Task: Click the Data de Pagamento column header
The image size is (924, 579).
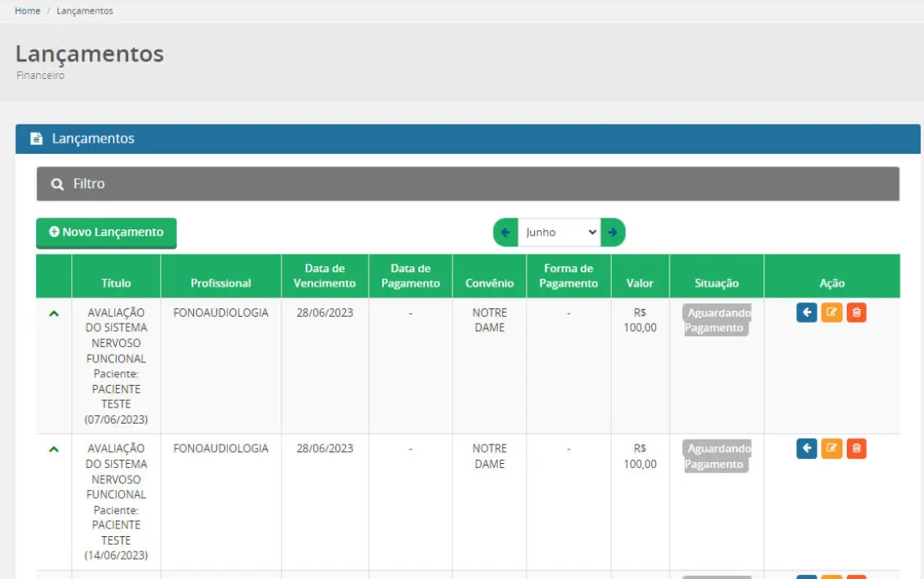Action: [411, 276]
